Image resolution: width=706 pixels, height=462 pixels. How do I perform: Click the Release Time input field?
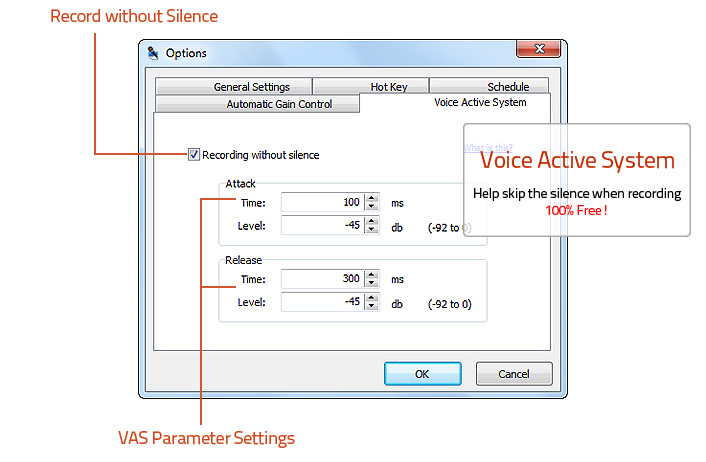tap(322, 279)
